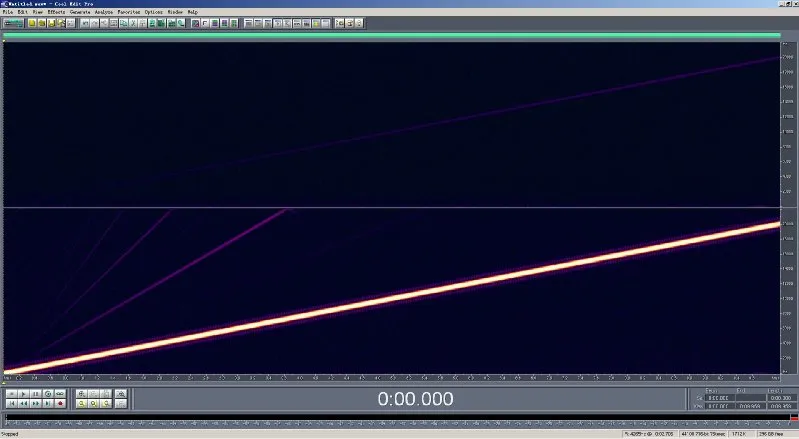Click Play to End circle button
The width and height of the screenshot is (799, 439).
(x=48, y=394)
